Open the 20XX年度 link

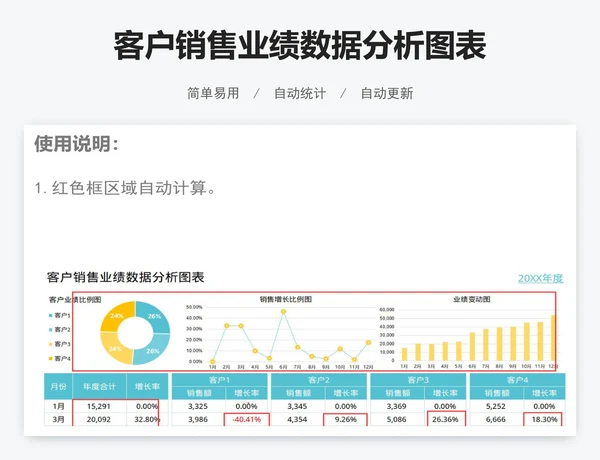tap(541, 278)
